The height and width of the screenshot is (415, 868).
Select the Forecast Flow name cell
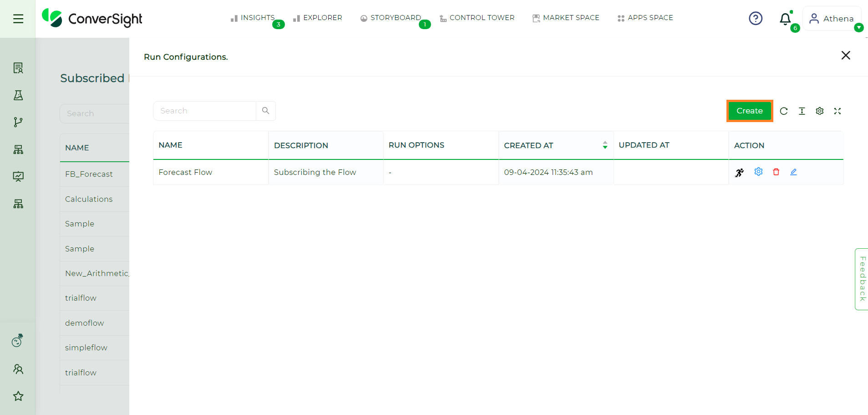tap(211, 172)
